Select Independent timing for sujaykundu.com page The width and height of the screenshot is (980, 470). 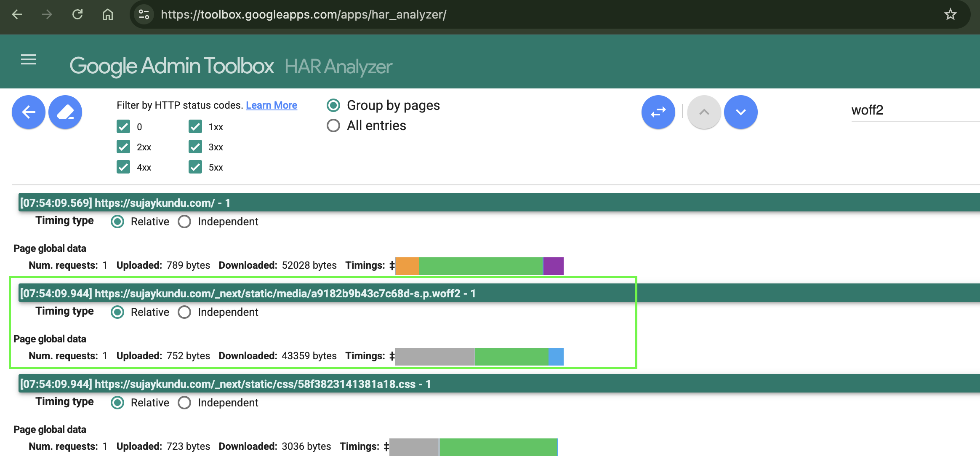click(184, 222)
